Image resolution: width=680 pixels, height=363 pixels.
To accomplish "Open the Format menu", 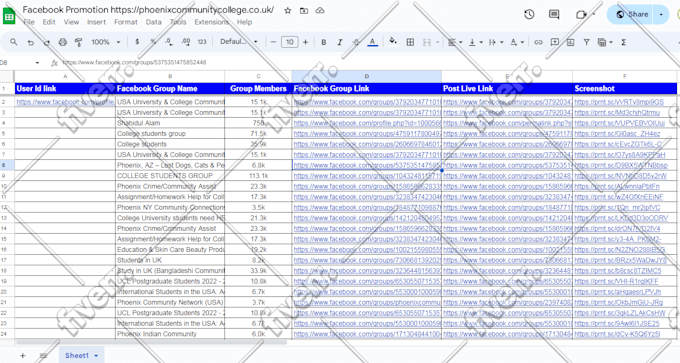I will click(x=126, y=22).
